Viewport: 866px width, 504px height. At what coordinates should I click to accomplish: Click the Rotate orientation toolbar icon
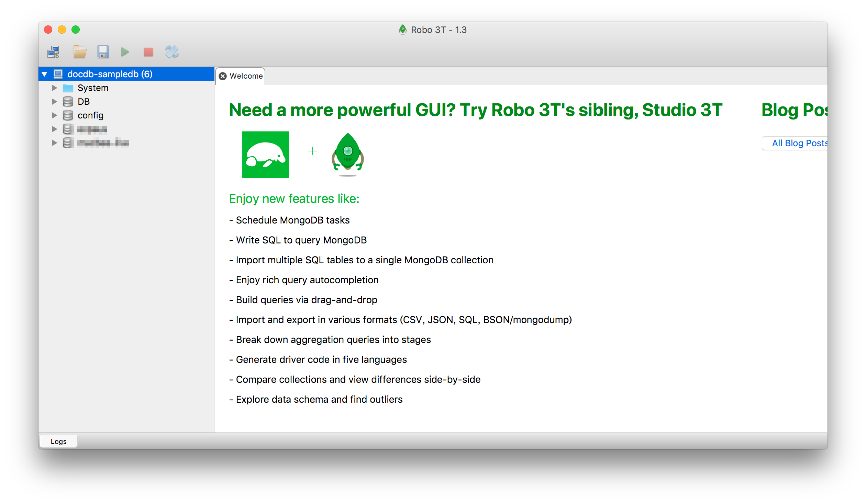(171, 52)
